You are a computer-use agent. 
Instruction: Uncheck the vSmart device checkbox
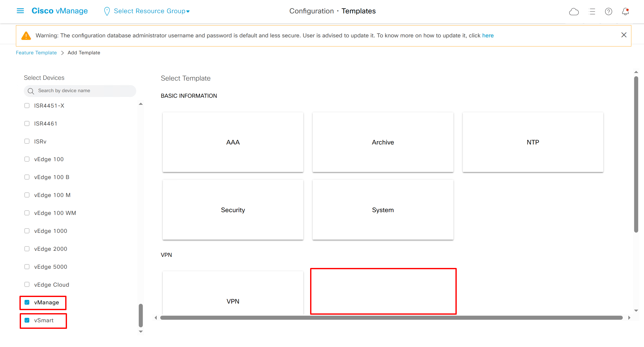27,320
